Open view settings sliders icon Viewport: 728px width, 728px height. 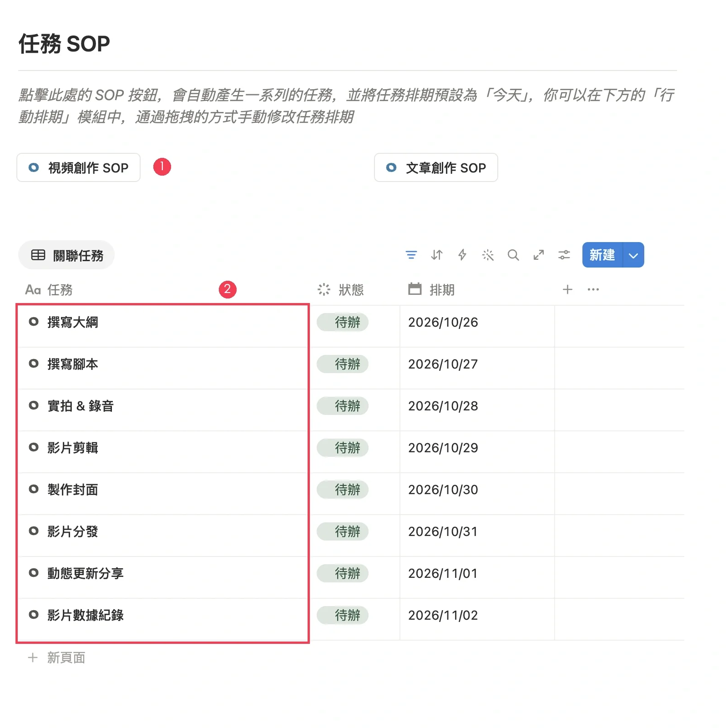[564, 255]
